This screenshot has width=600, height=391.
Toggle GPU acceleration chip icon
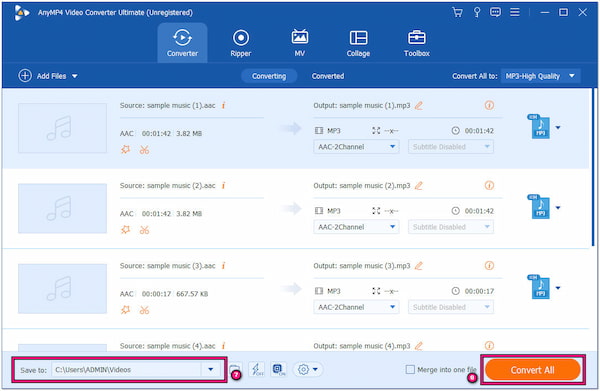point(279,369)
